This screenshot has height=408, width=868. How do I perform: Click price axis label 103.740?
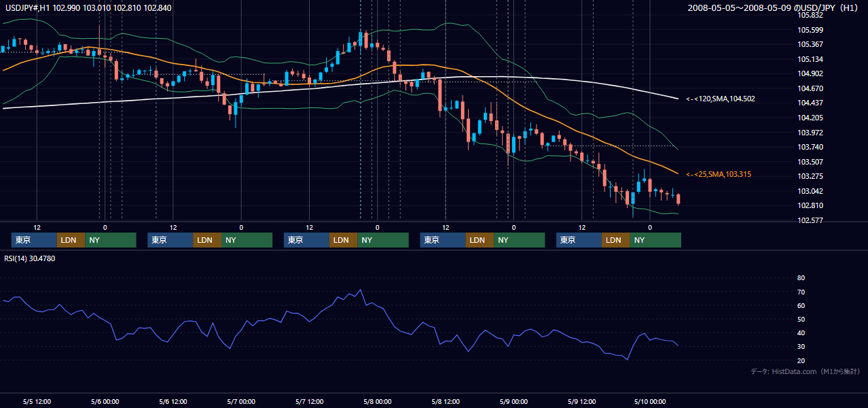pos(810,148)
